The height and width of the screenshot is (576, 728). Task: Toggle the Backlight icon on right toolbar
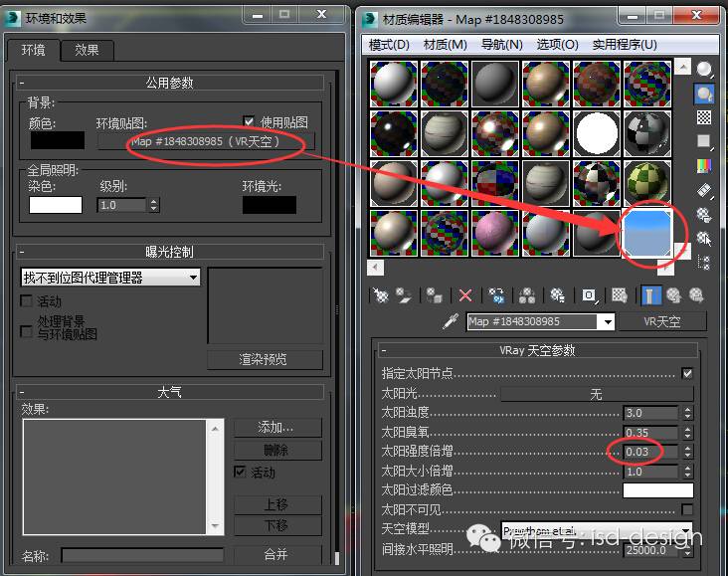(x=704, y=94)
